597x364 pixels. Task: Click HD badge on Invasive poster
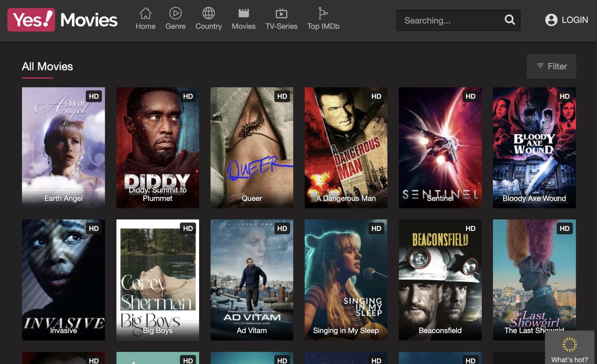[94, 228]
